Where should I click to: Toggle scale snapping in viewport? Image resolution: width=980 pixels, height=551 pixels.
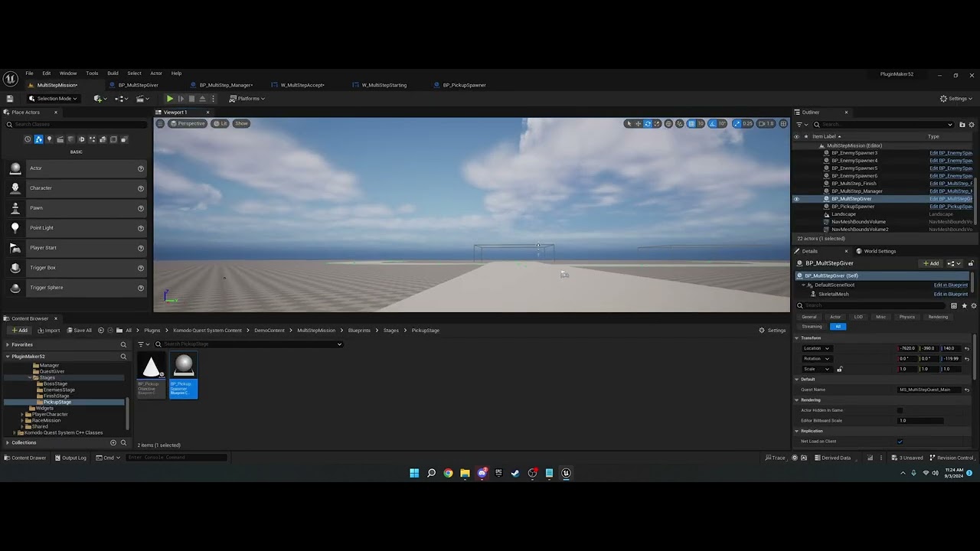click(737, 123)
